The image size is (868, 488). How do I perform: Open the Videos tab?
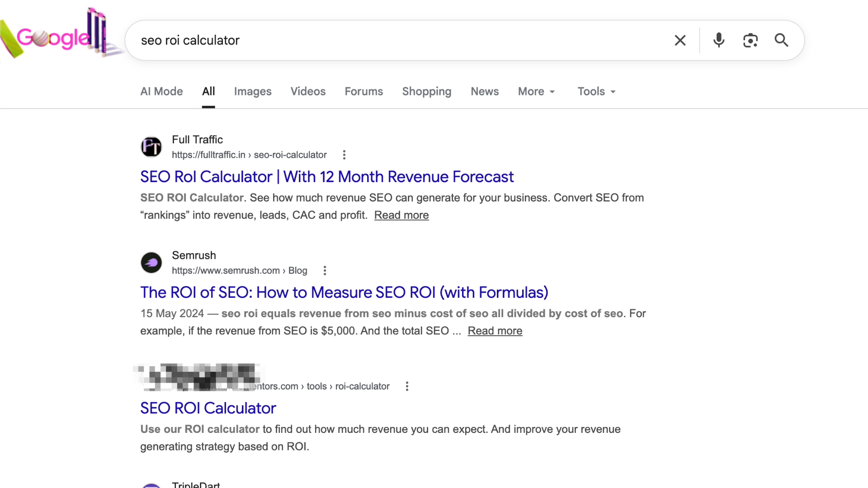pyautogui.click(x=308, y=91)
